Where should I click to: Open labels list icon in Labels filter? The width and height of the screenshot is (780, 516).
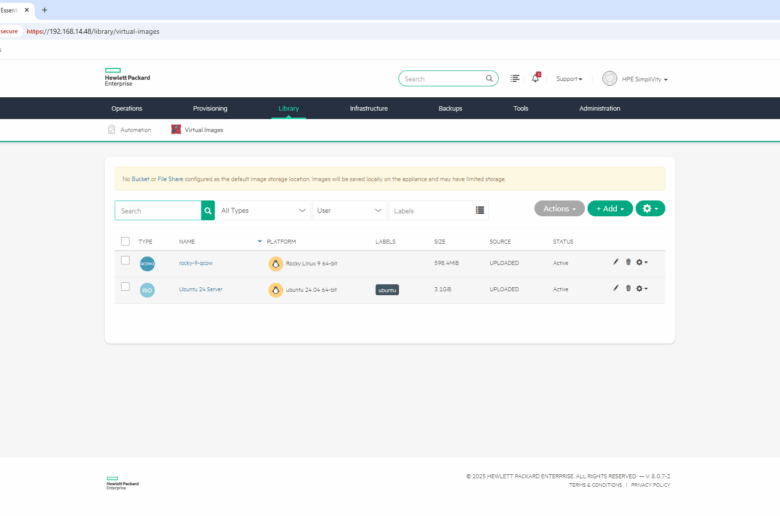480,211
